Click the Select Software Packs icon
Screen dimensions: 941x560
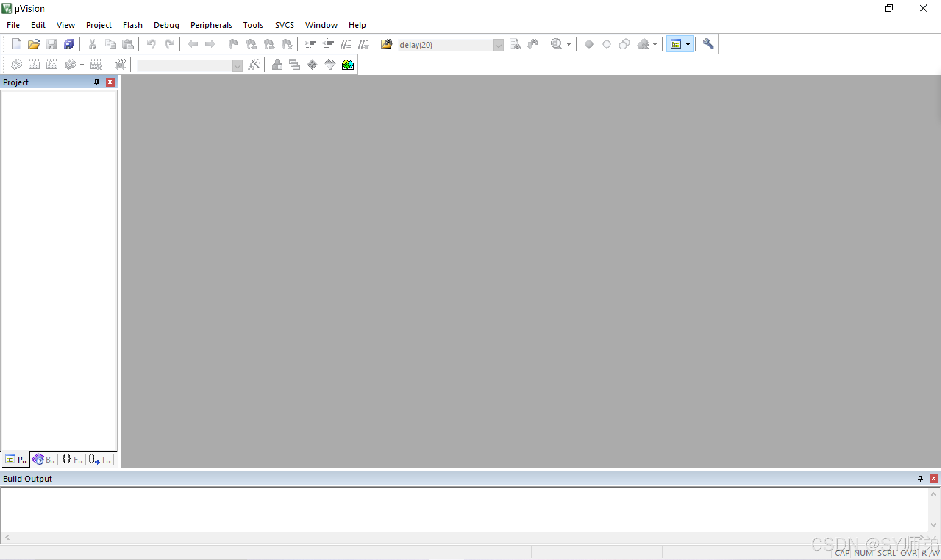click(330, 64)
